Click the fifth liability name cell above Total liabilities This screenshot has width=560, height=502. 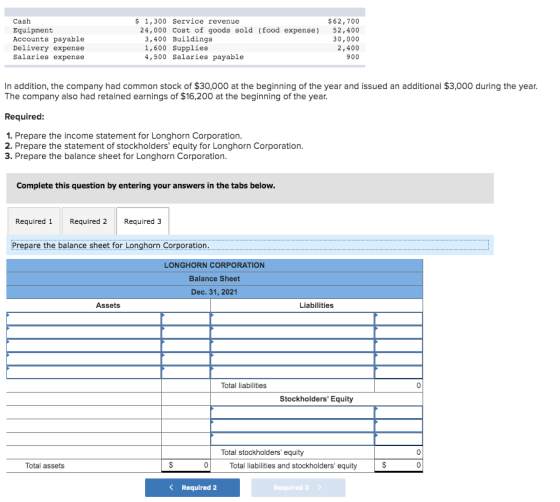[292, 372]
